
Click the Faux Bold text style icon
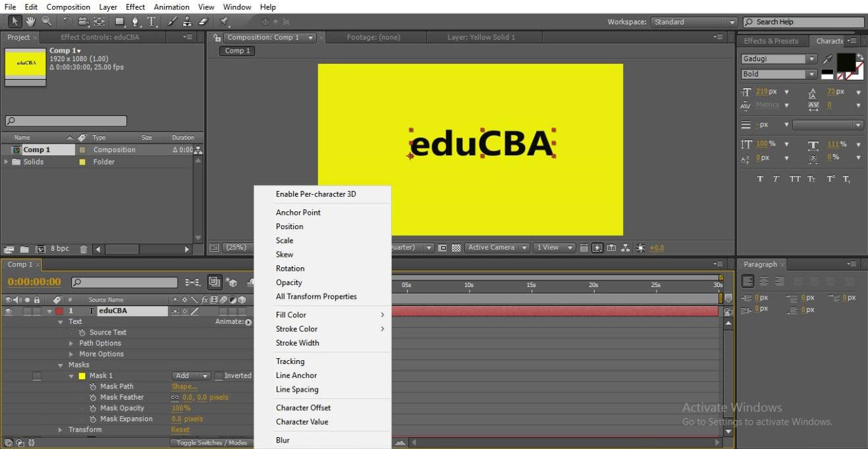tap(761, 179)
